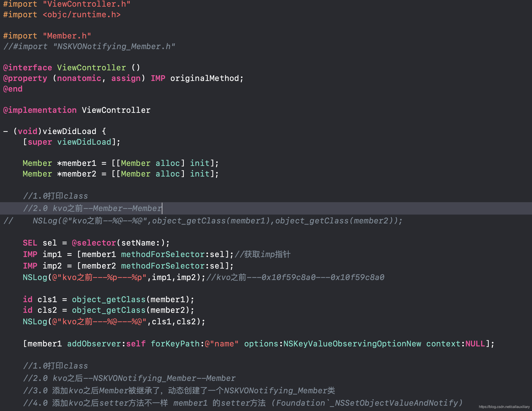This screenshot has width=532, height=411.
Task: Click the nonatomic property attribute
Action: pos(79,78)
